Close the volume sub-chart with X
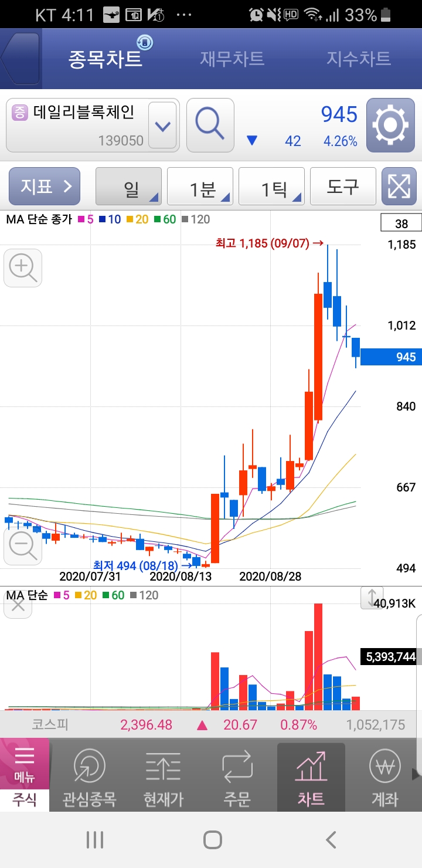This screenshot has height=868, width=422. (x=18, y=604)
